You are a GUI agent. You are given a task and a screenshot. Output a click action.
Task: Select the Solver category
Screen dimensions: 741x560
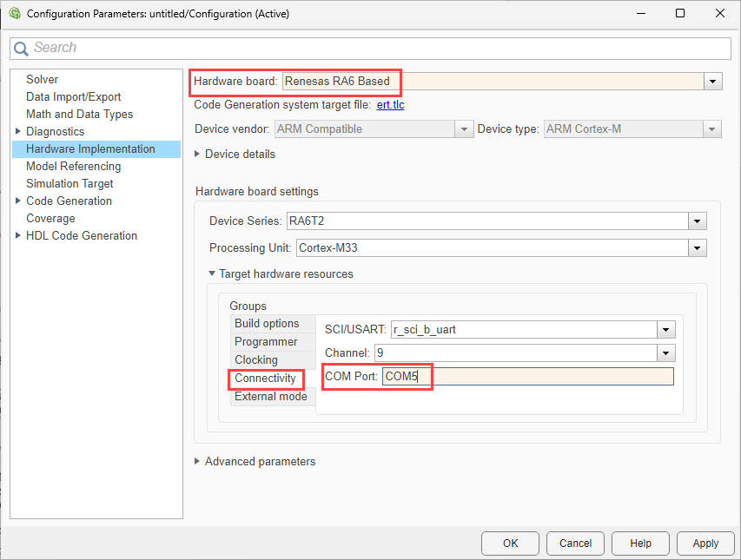[42, 79]
